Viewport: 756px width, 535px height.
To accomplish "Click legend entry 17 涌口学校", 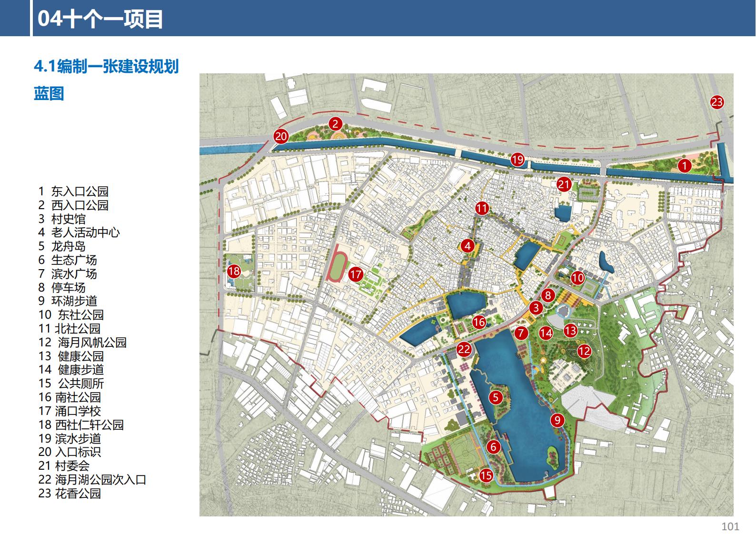I will point(70,411).
